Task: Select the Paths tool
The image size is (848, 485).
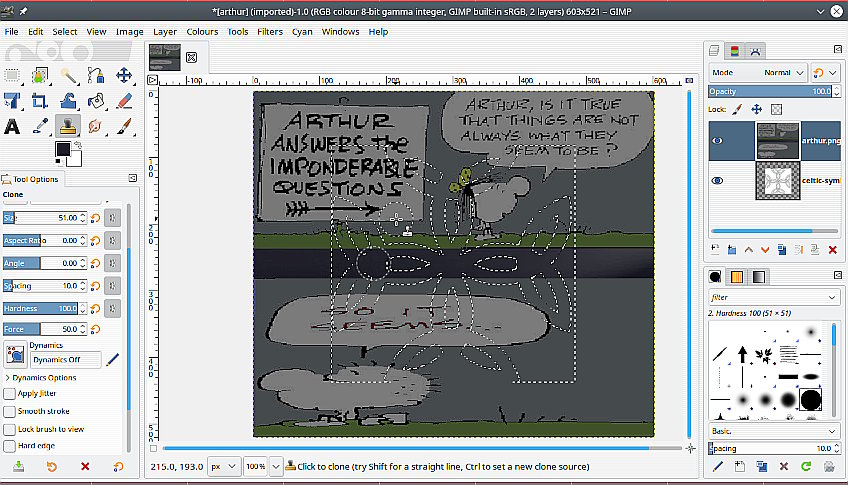Action: 96,75
